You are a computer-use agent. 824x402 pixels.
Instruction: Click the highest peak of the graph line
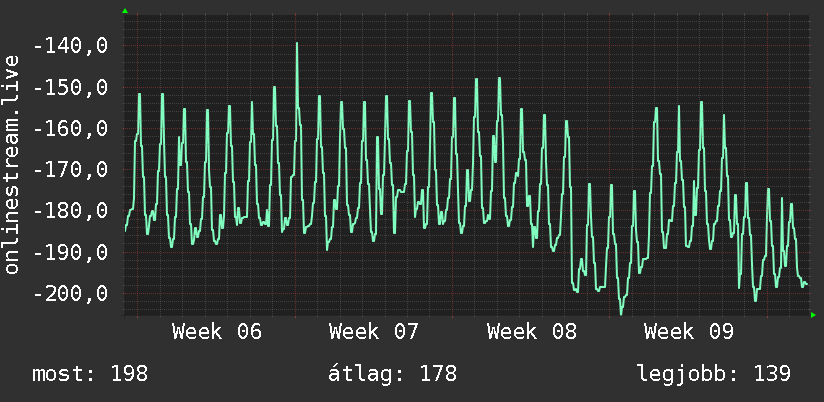tap(297, 44)
